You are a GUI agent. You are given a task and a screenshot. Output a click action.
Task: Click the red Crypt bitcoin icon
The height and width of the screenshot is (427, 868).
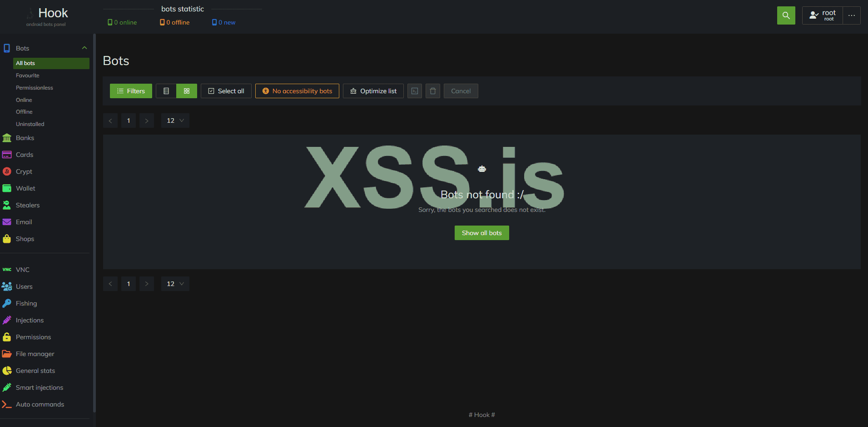point(7,171)
